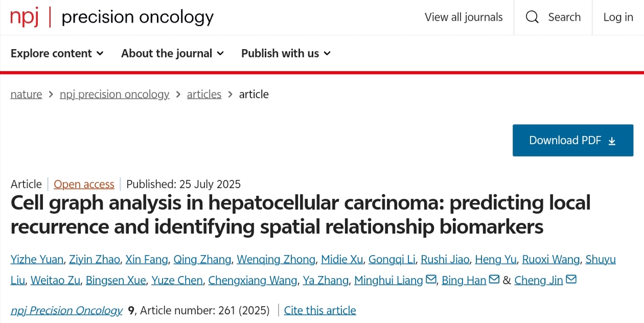644x323 pixels.
Task: Click the npj Precision Oncology journal citation link
Action: click(66, 310)
